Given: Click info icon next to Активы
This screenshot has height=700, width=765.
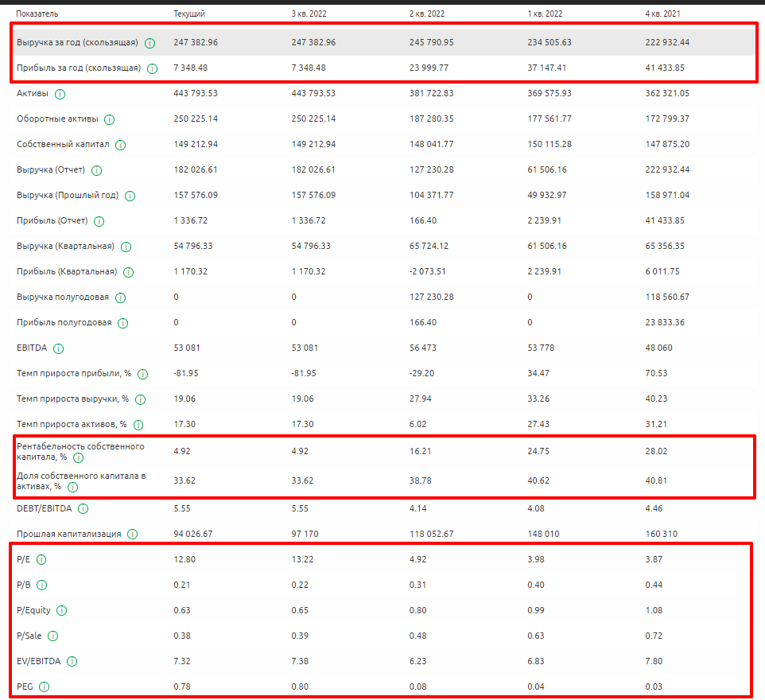Looking at the screenshot, I should pyautogui.click(x=60, y=94).
